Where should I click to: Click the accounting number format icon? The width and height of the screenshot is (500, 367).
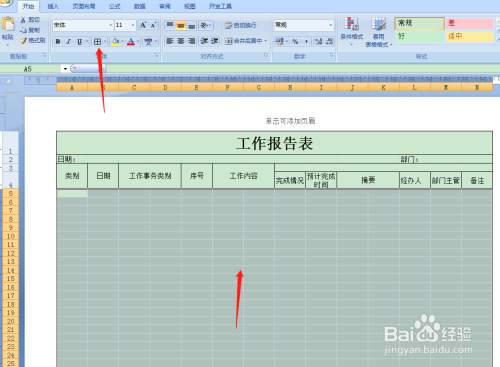click(280, 41)
